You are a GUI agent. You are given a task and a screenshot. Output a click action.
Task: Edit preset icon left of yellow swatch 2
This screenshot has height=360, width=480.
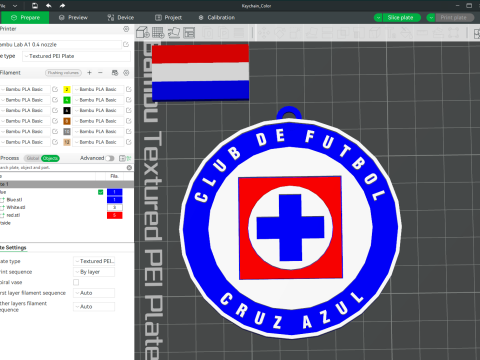coord(55,89)
